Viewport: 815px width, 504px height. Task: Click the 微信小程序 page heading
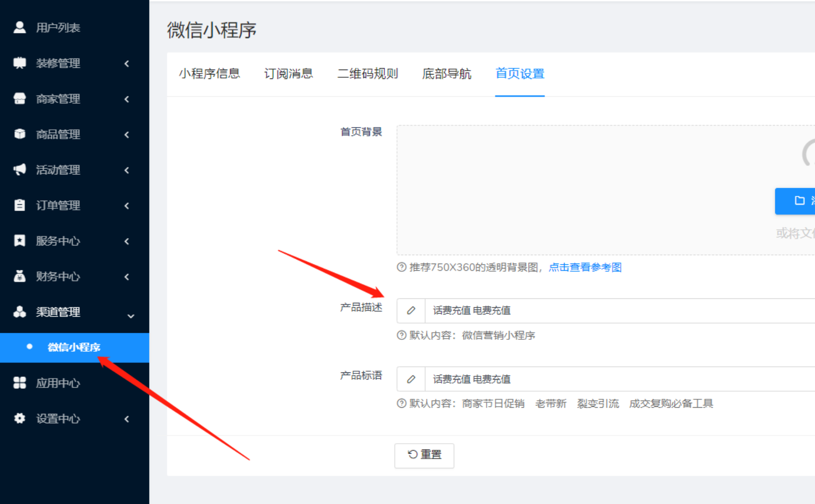[212, 30]
